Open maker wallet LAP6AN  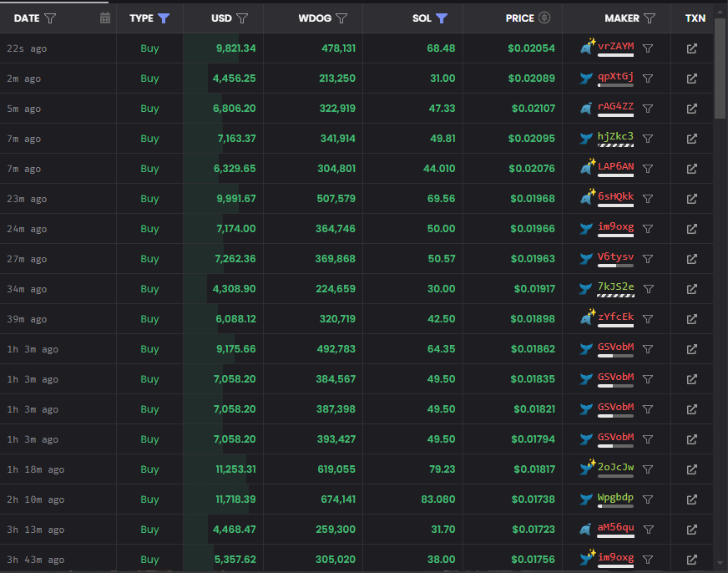tap(615, 166)
